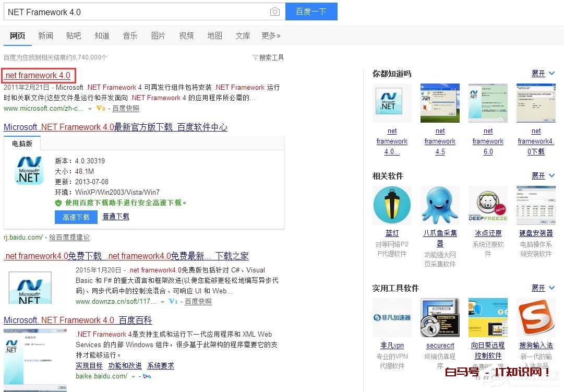564x392 pixels.
Task: Click the 向日葵远程控制 software icon
Action: pyautogui.click(x=488, y=317)
